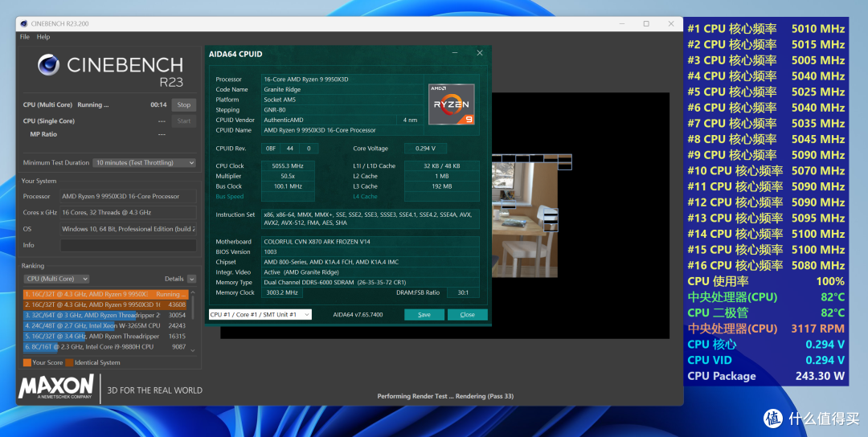This screenshot has height=437, width=868.
Task: Select the Xeon W-3265M ranking entry
Action: click(105, 326)
